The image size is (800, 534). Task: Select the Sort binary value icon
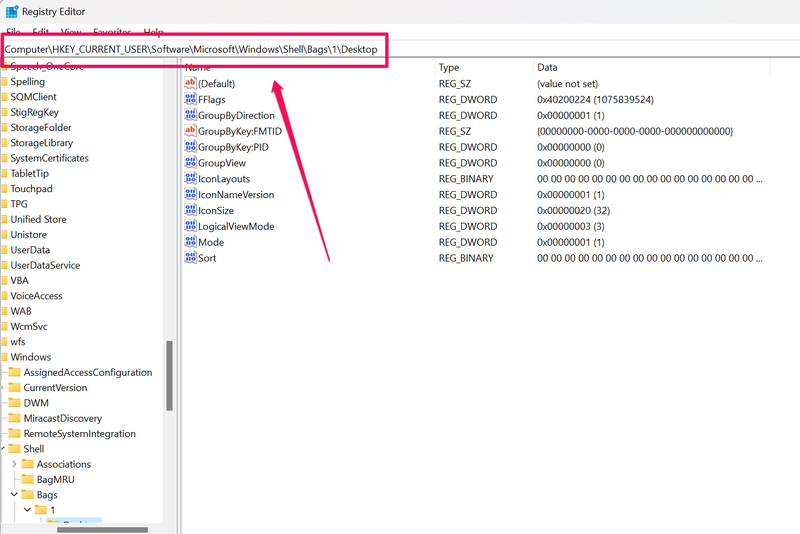[190, 258]
